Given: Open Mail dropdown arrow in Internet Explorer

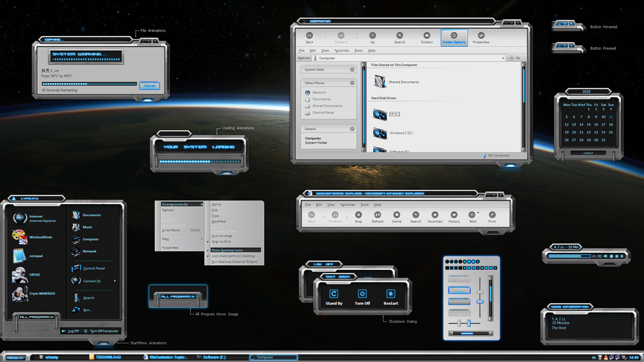Looking at the screenshot, I should pos(478,213).
